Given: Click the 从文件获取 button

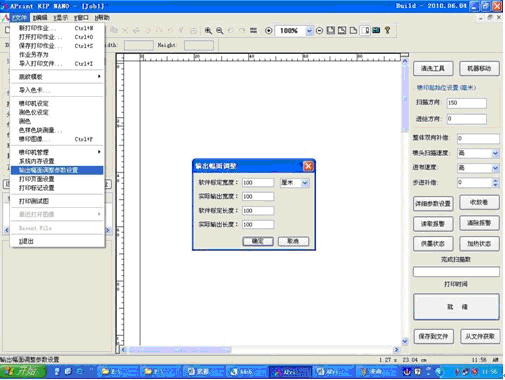Looking at the screenshot, I should 480,336.
